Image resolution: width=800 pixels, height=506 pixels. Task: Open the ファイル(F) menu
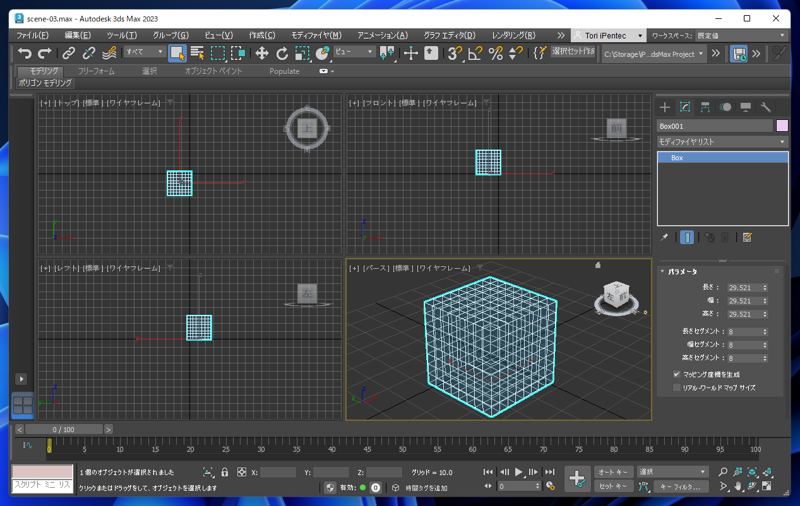(x=32, y=35)
